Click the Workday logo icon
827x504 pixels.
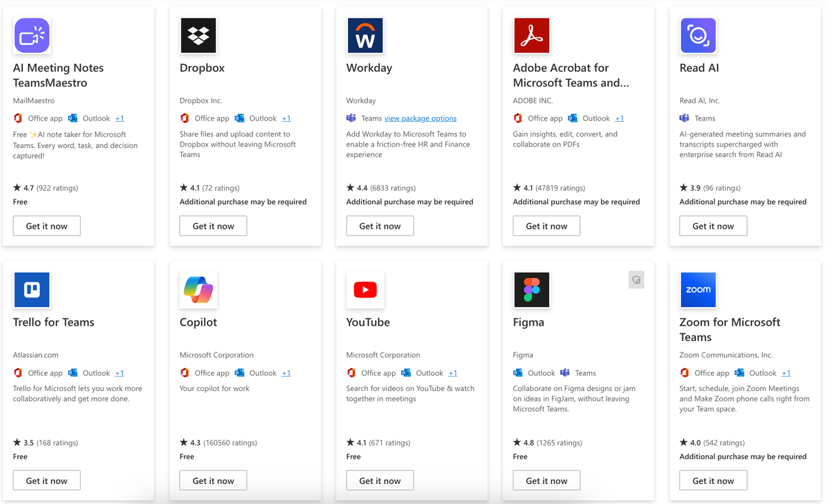tap(365, 35)
